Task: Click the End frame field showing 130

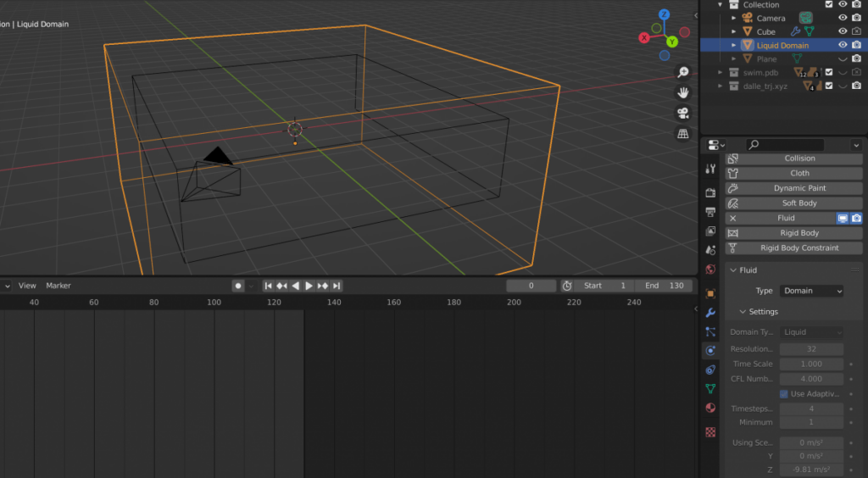Action: [665, 286]
